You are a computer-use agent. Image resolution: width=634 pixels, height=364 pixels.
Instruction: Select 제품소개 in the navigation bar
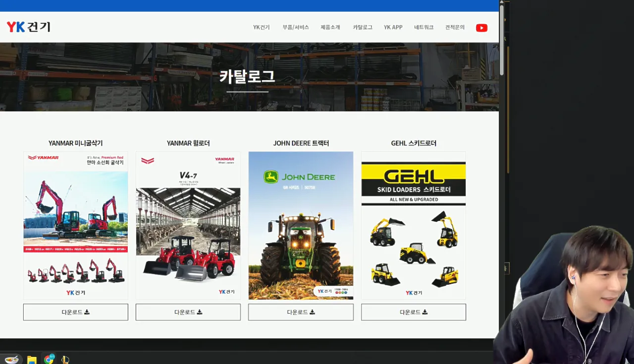pos(330,27)
